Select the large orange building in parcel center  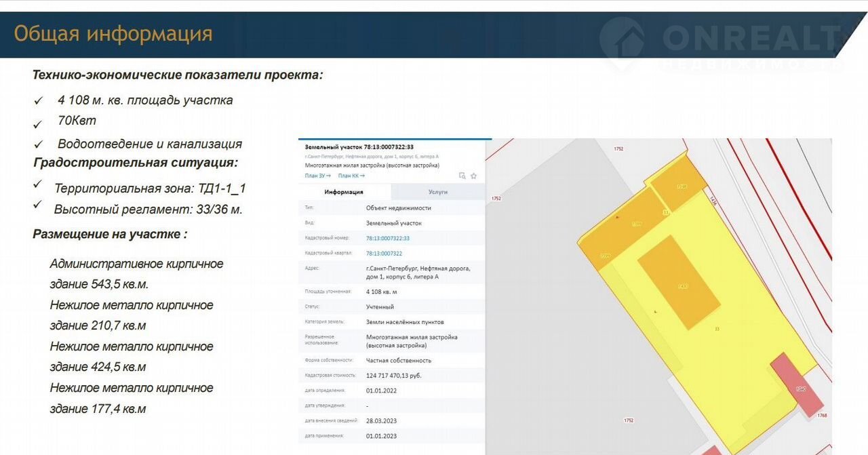point(678,283)
